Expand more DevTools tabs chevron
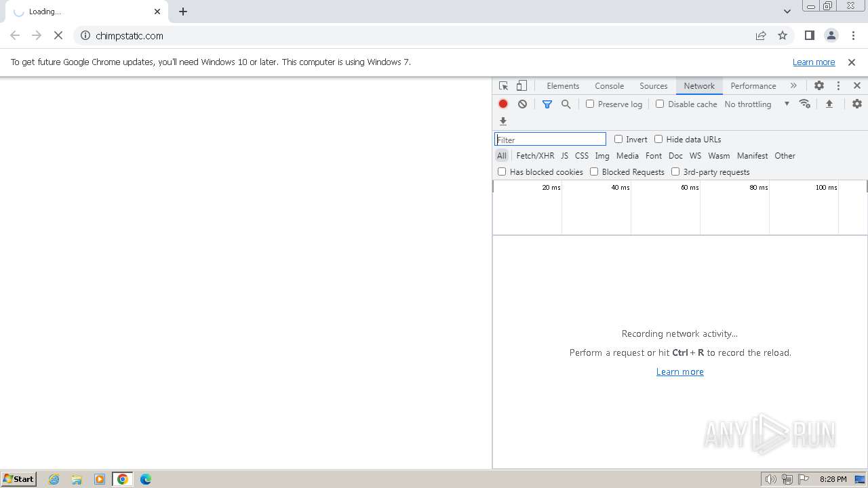868x488 pixels. point(793,86)
